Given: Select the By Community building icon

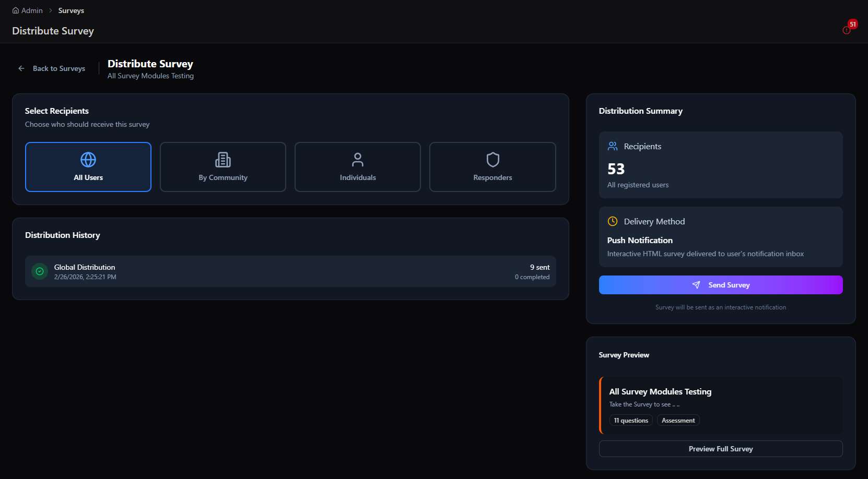Looking at the screenshot, I should pyautogui.click(x=223, y=160).
